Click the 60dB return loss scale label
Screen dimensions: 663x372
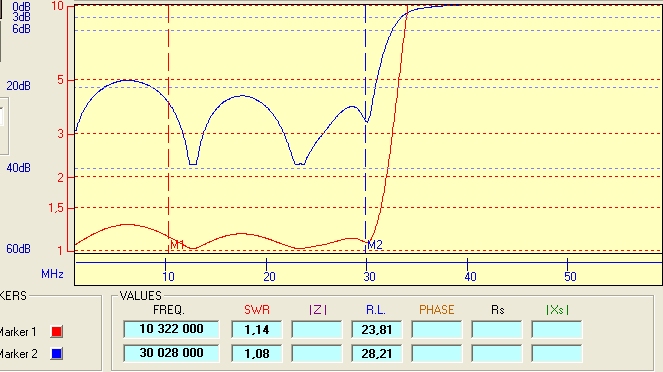(x=18, y=249)
